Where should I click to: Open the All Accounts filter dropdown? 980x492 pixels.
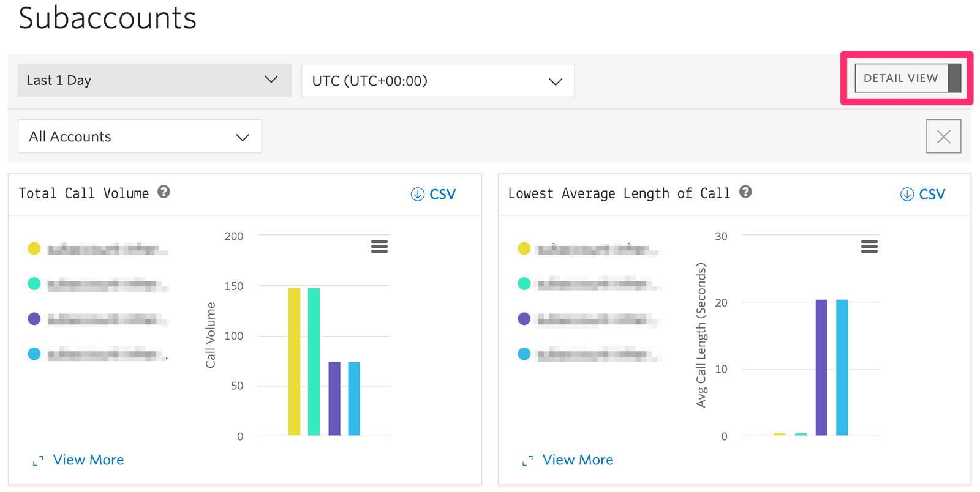tap(140, 136)
